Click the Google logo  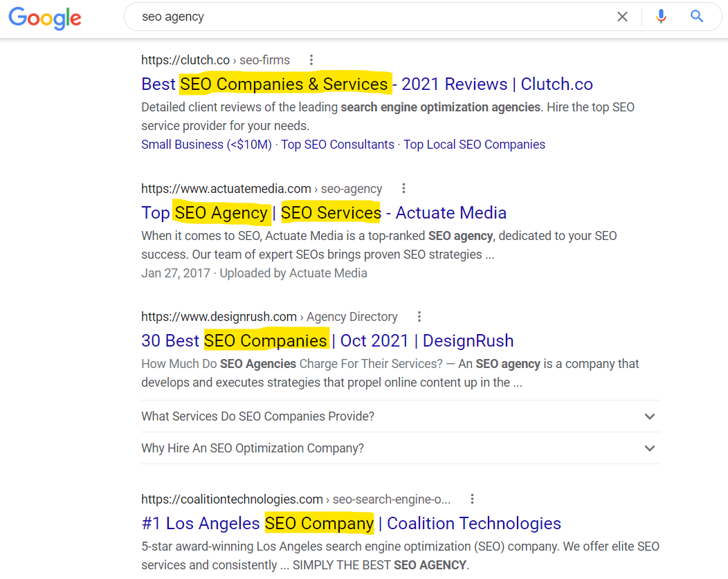point(45,18)
